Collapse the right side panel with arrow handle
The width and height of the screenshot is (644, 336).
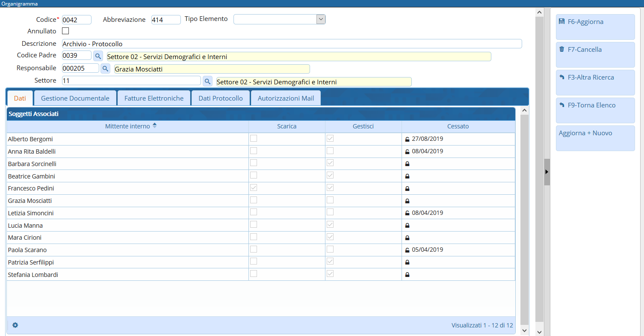tap(547, 172)
